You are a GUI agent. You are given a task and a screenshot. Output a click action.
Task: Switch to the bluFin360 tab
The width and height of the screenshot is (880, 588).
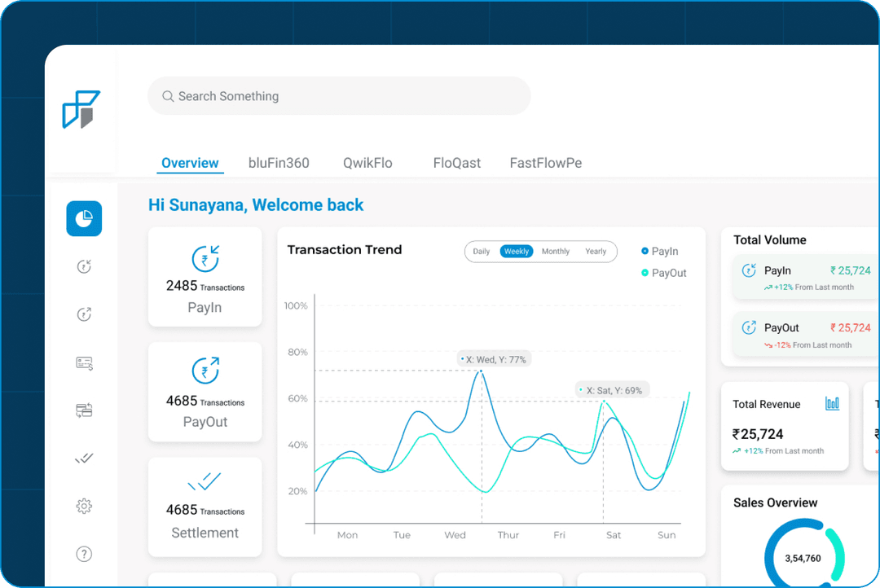click(279, 163)
